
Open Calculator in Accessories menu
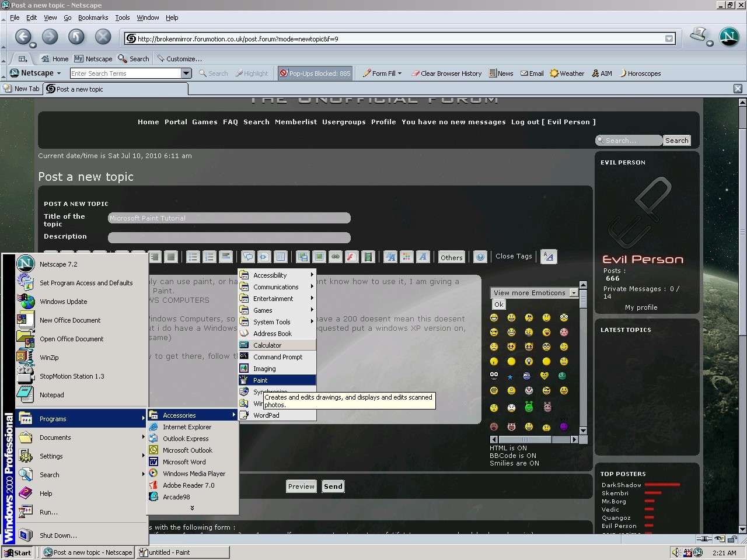(277, 345)
